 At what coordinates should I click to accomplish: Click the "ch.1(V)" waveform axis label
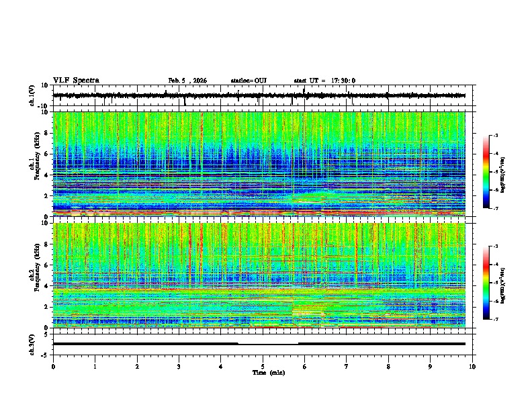tap(32, 95)
